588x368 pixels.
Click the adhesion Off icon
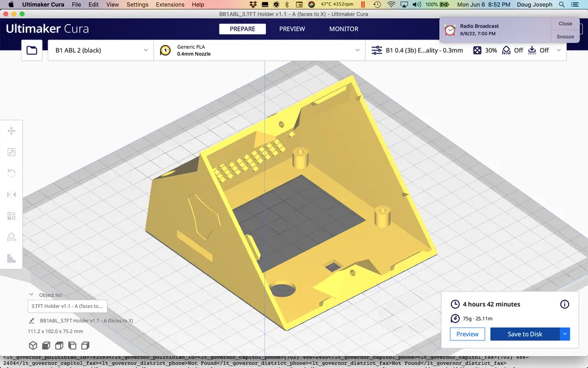(x=532, y=50)
